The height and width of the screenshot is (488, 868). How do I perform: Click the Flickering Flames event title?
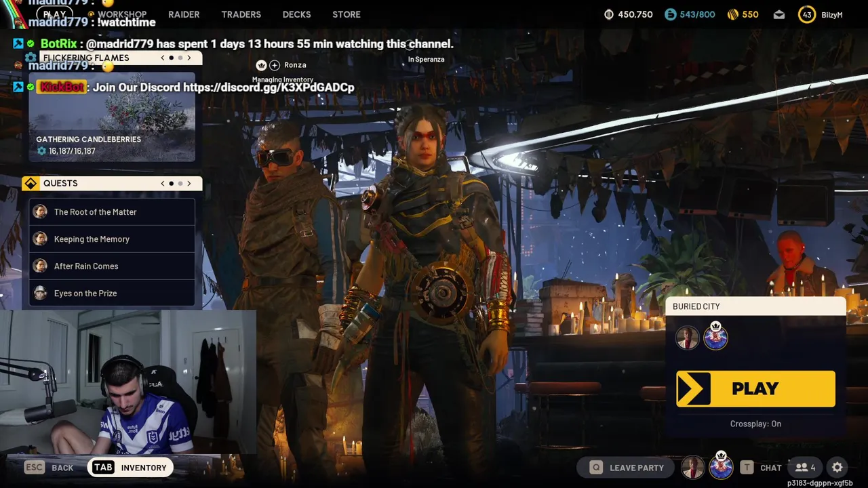point(86,58)
